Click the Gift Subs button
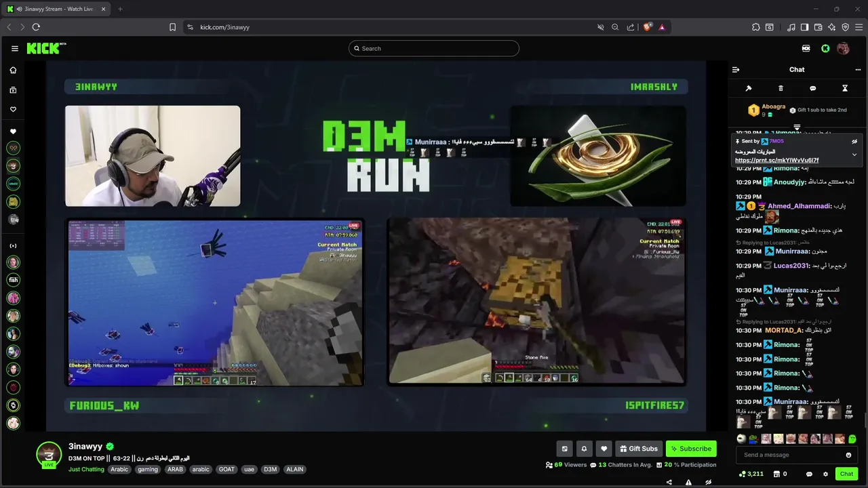868x488 pixels. pyautogui.click(x=638, y=449)
